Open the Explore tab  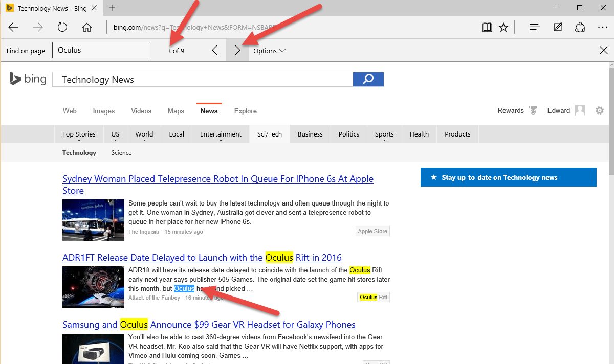pyautogui.click(x=246, y=111)
